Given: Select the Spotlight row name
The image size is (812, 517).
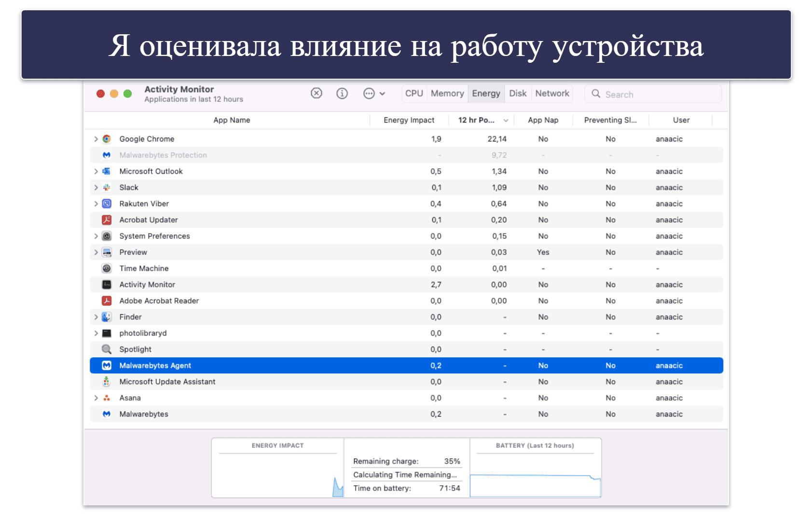Looking at the screenshot, I should pyautogui.click(x=135, y=349).
